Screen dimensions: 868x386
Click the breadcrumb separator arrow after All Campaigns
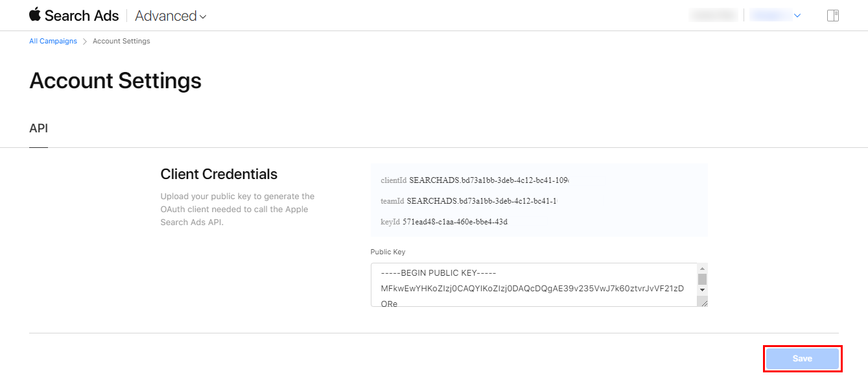85,42
